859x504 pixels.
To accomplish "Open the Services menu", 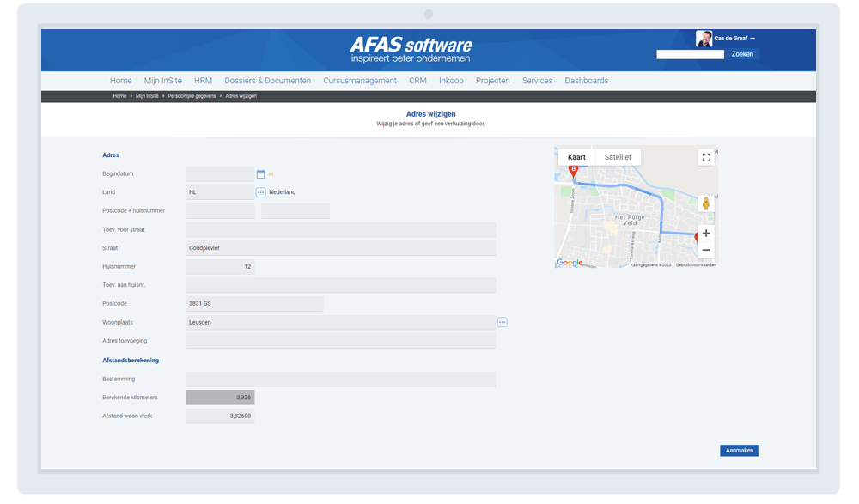I will tap(537, 81).
